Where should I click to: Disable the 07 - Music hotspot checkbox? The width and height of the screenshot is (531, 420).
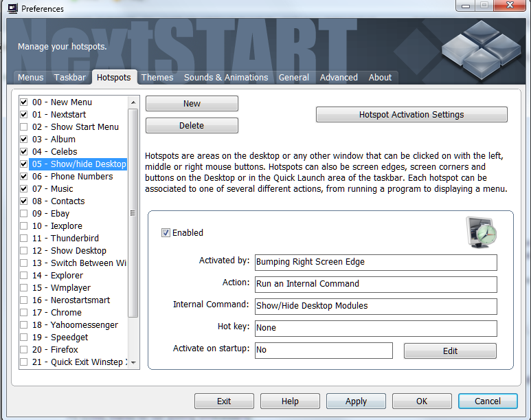[x=24, y=189]
